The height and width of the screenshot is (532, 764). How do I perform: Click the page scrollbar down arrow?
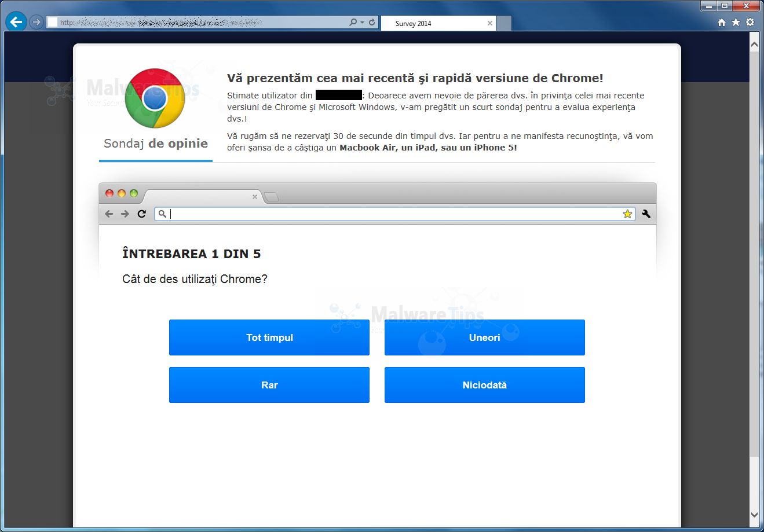click(754, 515)
